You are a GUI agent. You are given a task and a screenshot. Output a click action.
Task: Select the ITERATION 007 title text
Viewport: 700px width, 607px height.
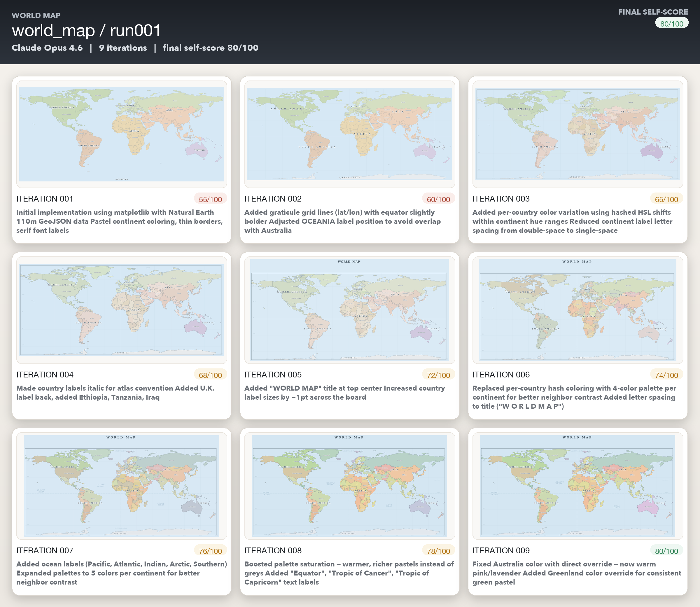45,551
